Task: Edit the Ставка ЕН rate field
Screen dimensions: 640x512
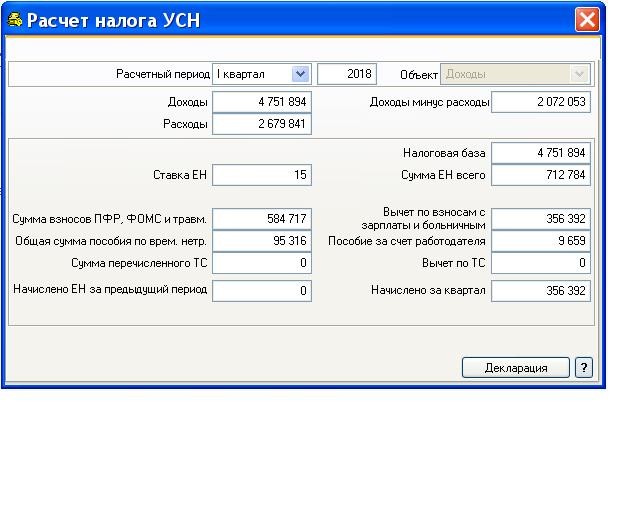Action: coord(262,175)
